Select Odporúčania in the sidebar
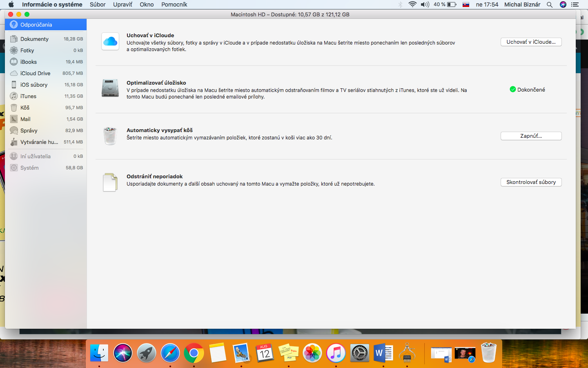This screenshot has width=588, height=368. tap(46, 25)
